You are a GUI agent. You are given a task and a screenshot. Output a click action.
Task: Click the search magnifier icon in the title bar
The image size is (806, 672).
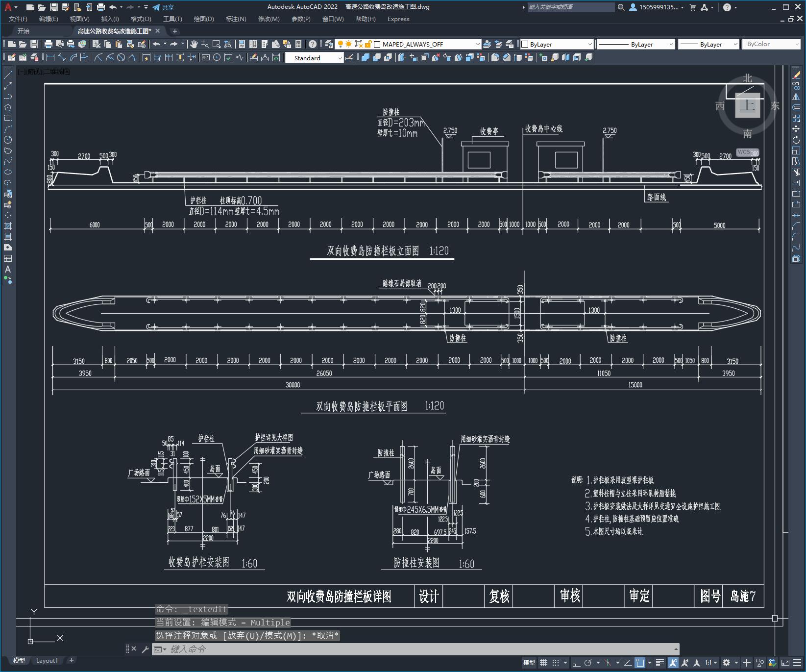[x=621, y=7]
